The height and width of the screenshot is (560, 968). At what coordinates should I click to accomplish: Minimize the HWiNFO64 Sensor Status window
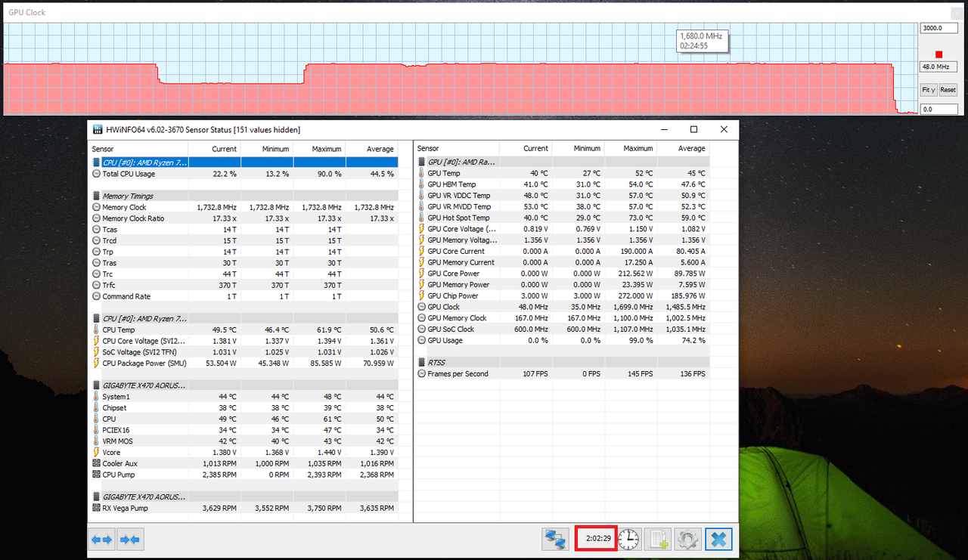pyautogui.click(x=663, y=129)
